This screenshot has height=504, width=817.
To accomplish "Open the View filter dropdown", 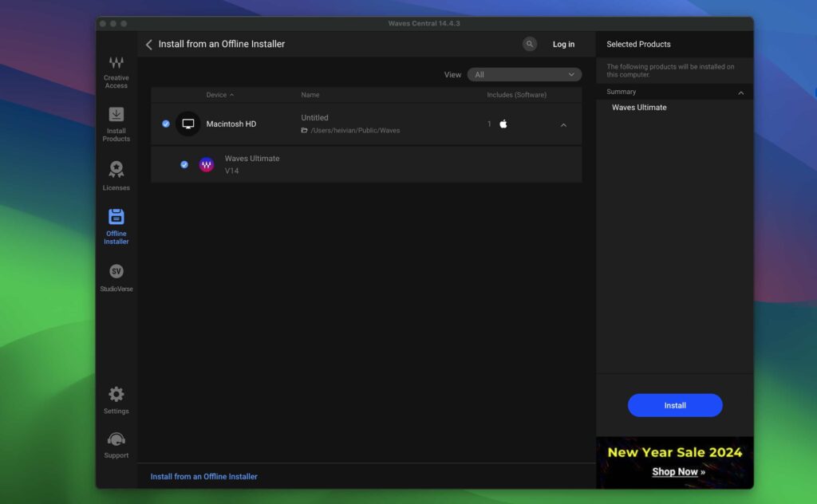I will 524,73.
